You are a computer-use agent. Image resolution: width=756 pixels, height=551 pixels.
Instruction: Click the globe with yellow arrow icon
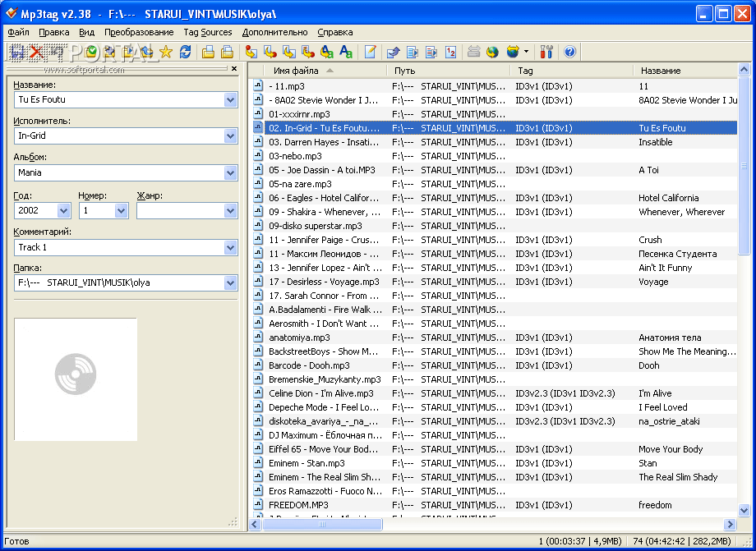point(492,52)
